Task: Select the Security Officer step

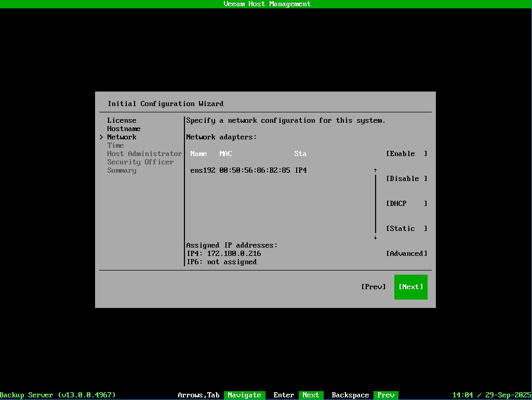Action: pos(140,162)
